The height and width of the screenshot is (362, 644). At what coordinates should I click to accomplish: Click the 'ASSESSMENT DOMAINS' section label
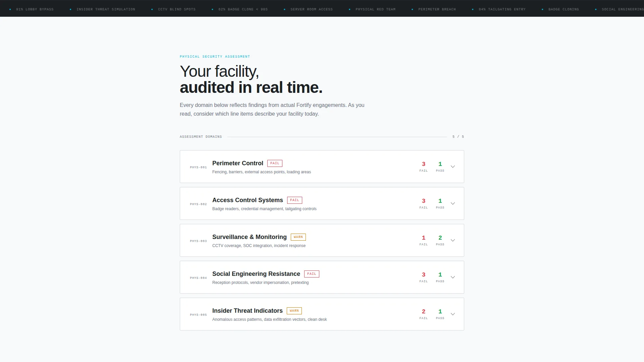pyautogui.click(x=201, y=137)
